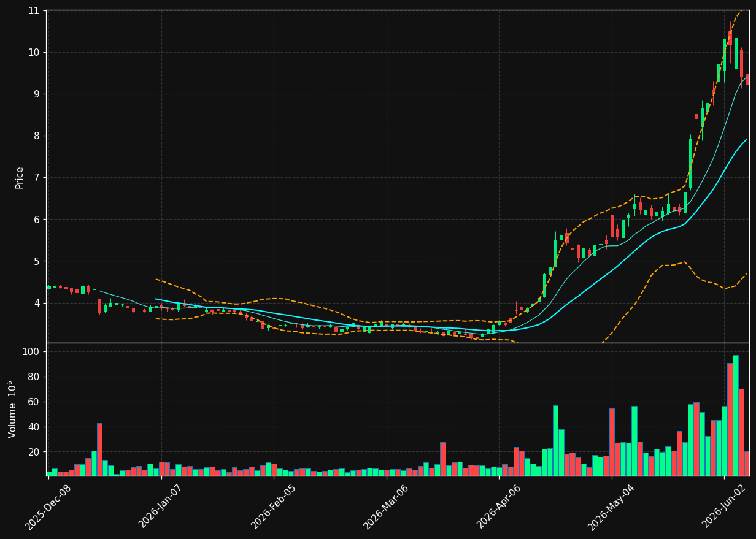Click the date label "2026-Jan-07"
This screenshot has width=756, height=539.
pyautogui.click(x=161, y=507)
